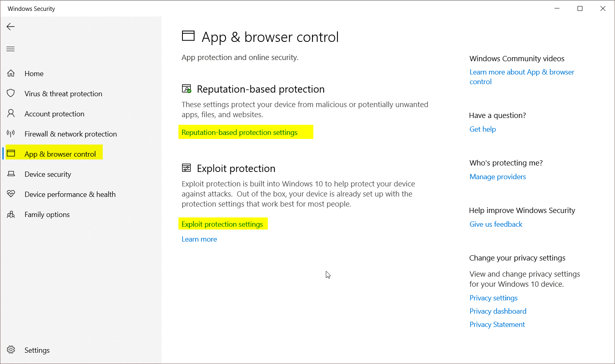Minimize the Windows Security window
This screenshot has width=615, height=364.
tap(557, 8)
